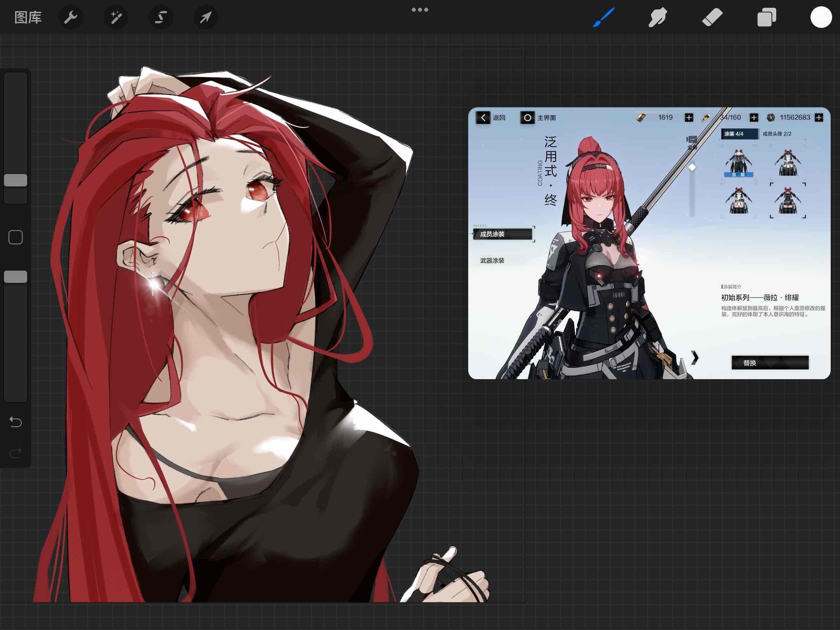Click the 替换 replace button
Screen dimensions: 840x630
click(770, 362)
